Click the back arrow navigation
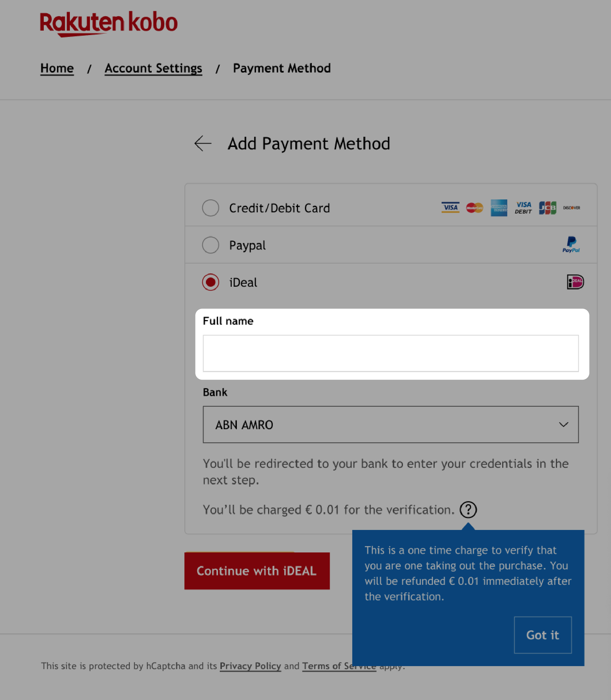The width and height of the screenshot is (611, 700). (203, 143)
